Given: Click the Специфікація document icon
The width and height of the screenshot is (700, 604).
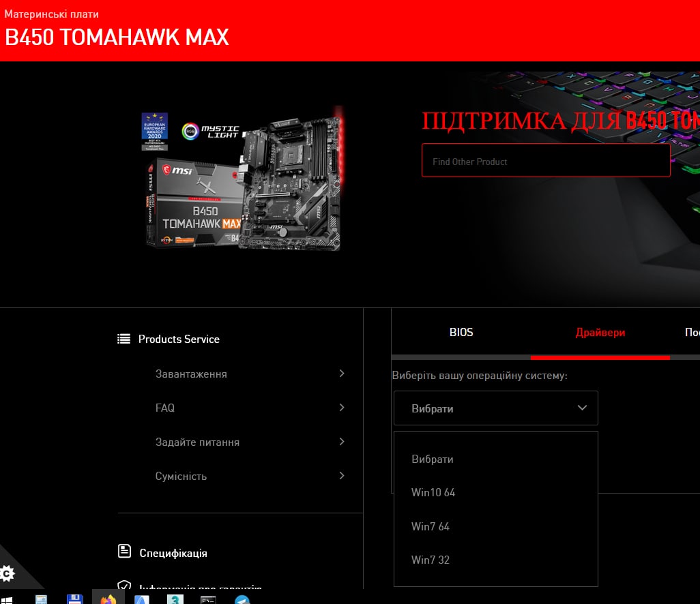Looking at the screenshot, I should (x=124, y=552).
